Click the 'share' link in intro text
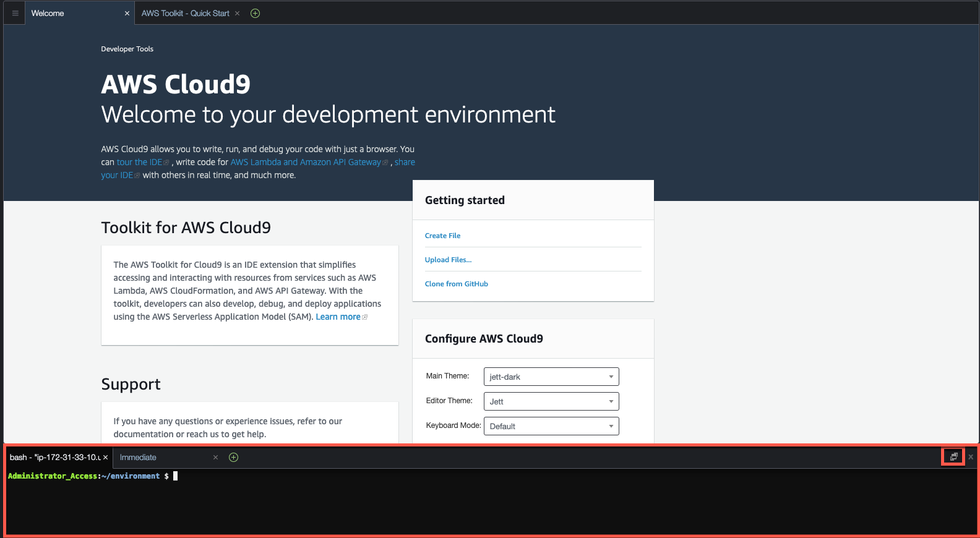This screenshot has width=980, height=538. coord(405,162)
